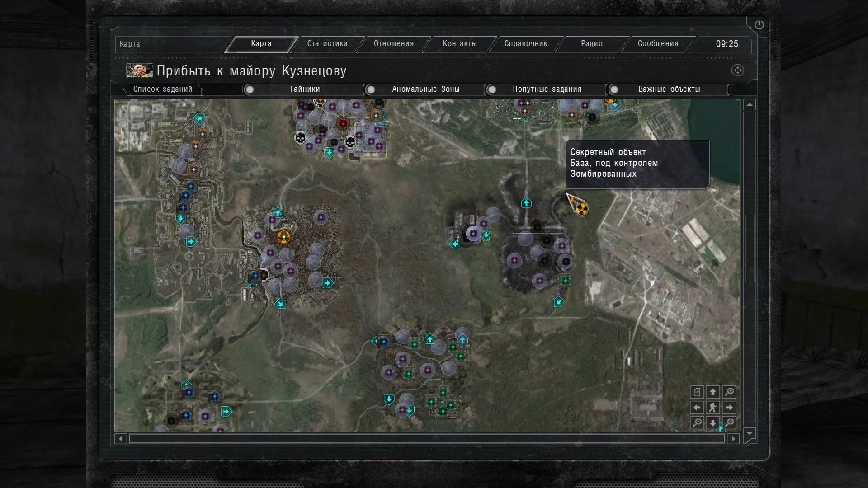This screenshot has height=488, width=868.
Task: Toggle the Тайники filter
Action: [x=250, y=89]
